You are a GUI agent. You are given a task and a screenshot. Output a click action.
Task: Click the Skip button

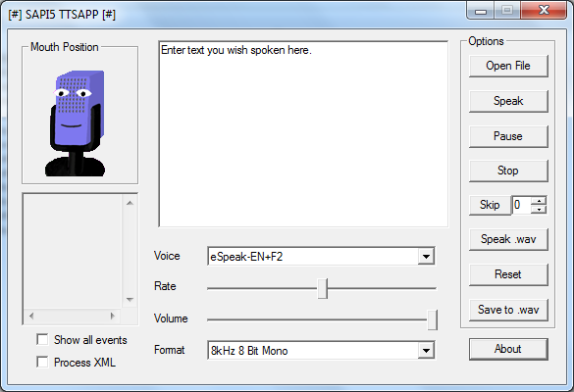(490, 205)
